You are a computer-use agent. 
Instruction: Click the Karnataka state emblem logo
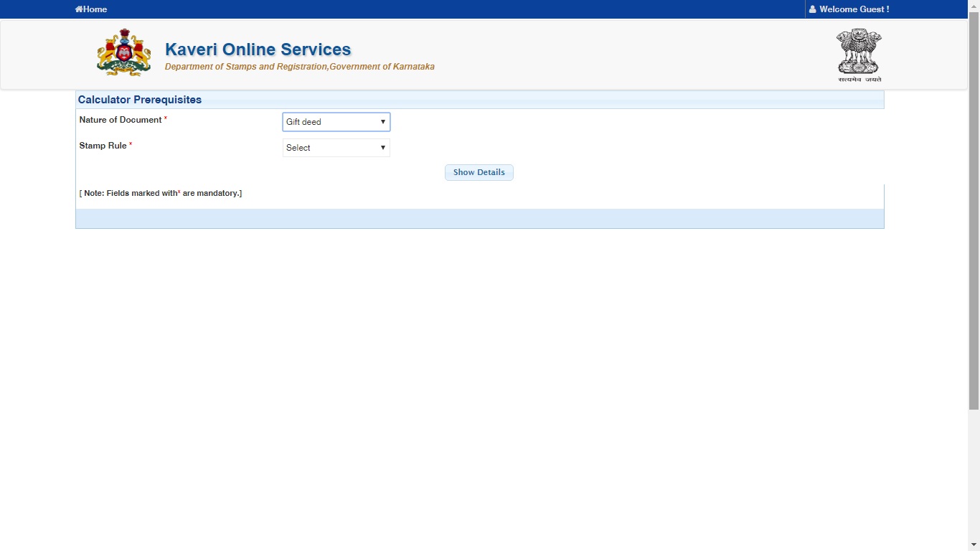123,53
